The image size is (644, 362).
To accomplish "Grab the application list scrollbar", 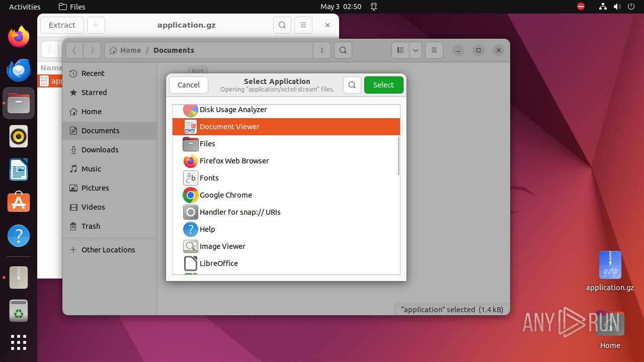I will click(x=398, y=156).
